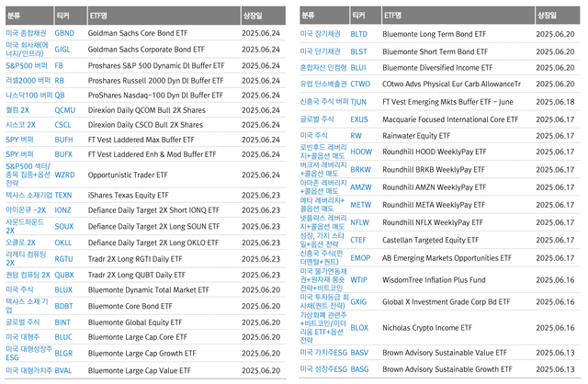Screen dimensions: 588x384
Task: Click 2025.06.18 listing date for TJUN
Action: [555, 102]
